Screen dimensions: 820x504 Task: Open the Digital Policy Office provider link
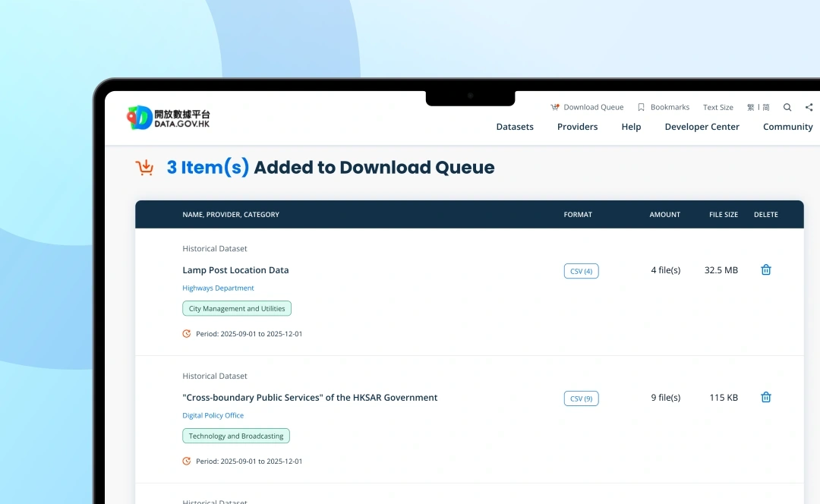(213, 416)
